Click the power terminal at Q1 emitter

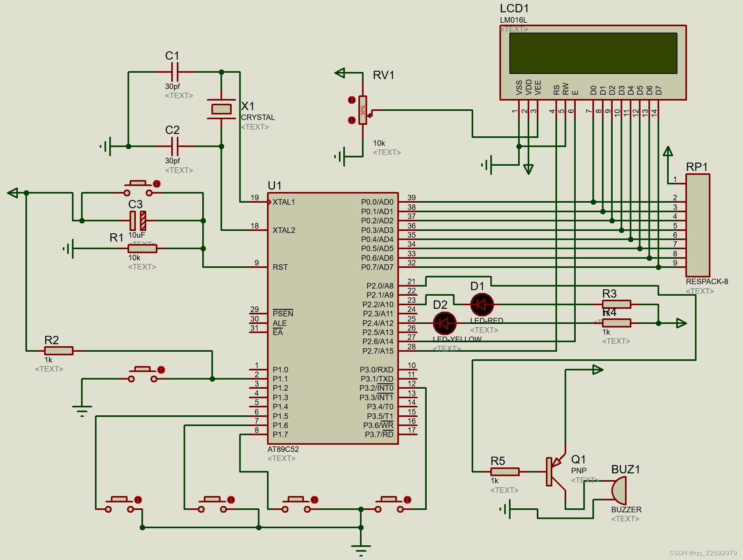tap(598, 370)
